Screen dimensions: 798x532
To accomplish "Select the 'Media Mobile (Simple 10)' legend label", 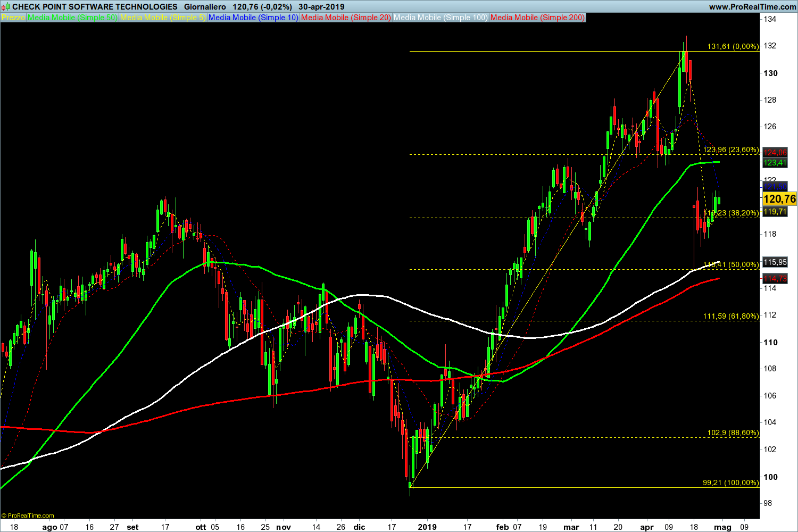I will pos(254,18).
